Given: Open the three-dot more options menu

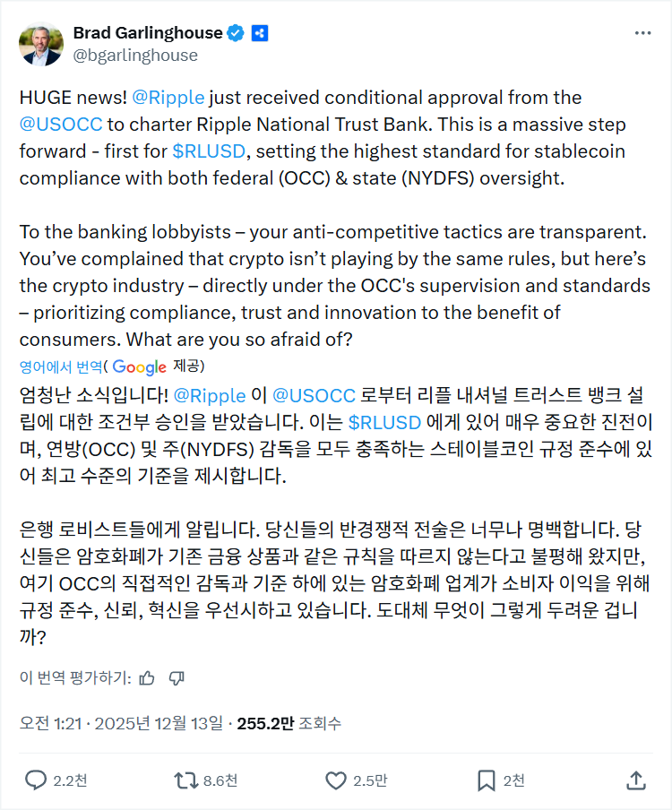Looking at the screenshot, I should coord(642,33).
